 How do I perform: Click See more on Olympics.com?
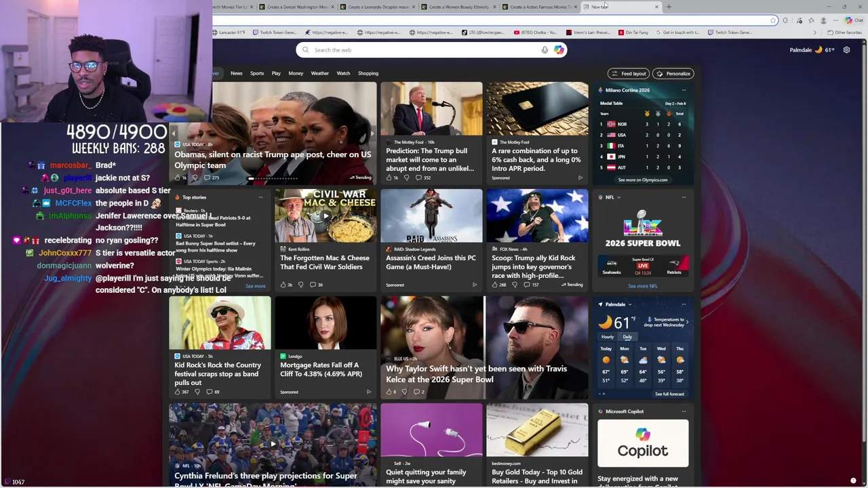click(x=643, y=180)
